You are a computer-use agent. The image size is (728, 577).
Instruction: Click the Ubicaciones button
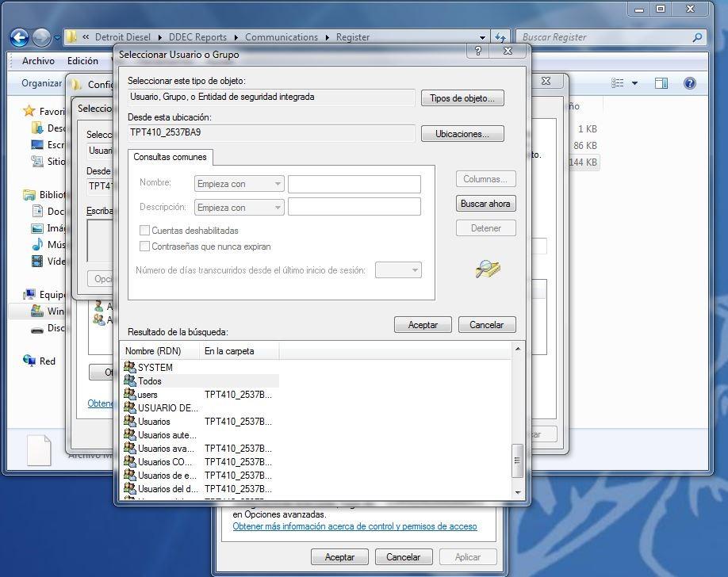(462, 134)
